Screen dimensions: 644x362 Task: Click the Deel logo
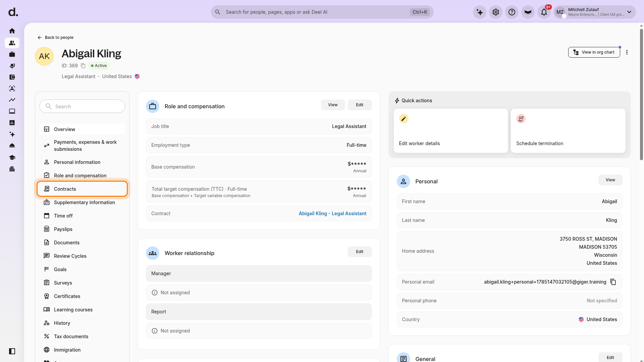click(x=13, y=12)
